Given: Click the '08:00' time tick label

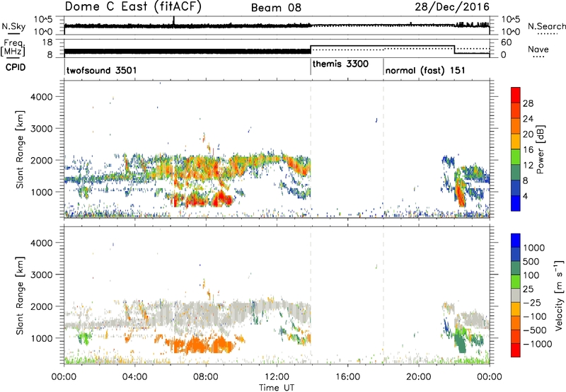Looking at the screenshot, I should click(206, 377).
